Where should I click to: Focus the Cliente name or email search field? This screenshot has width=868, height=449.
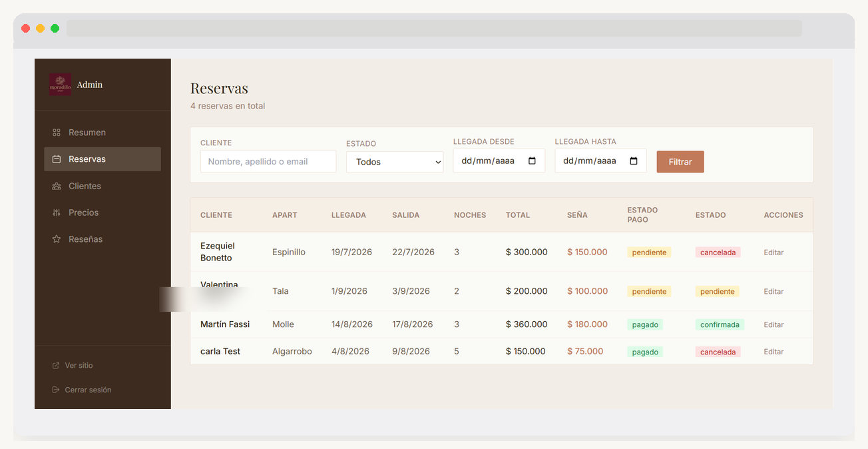[268, 161]
